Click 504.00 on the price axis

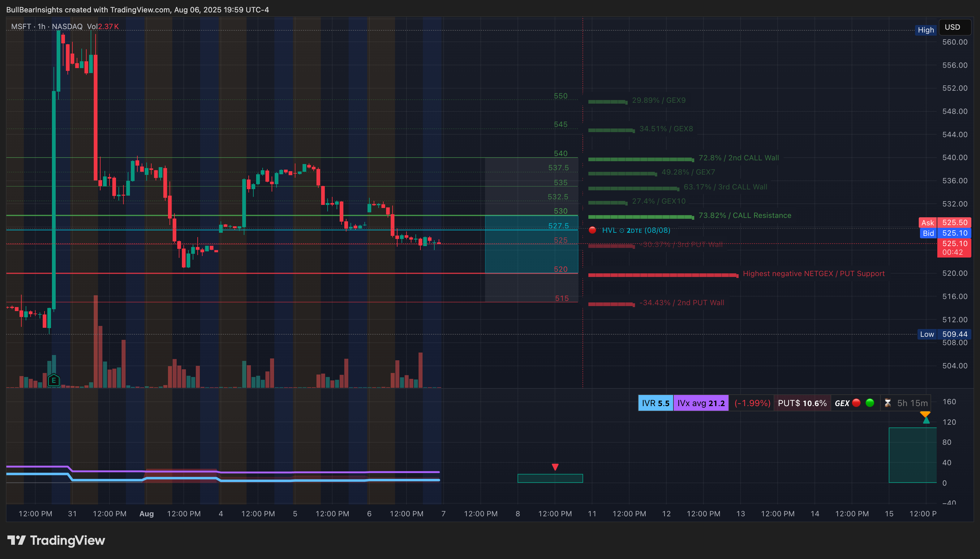point(955,366)
